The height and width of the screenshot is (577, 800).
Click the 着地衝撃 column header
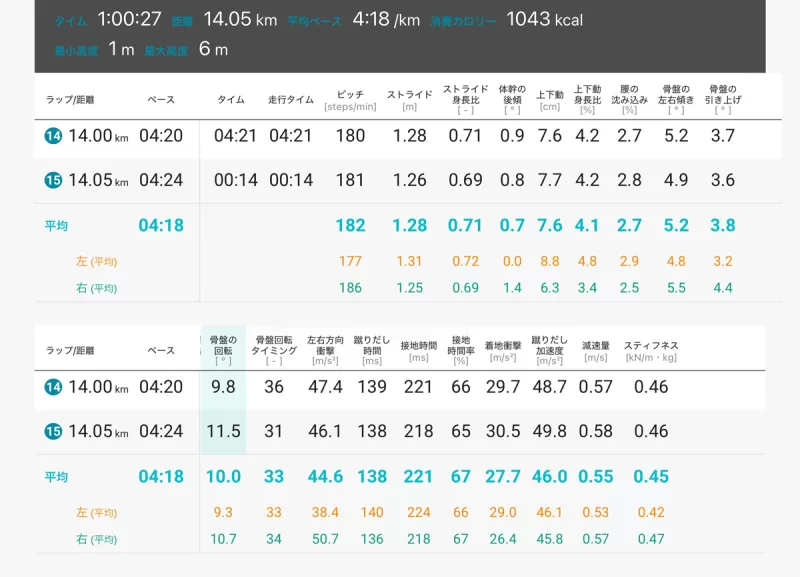coord(502,350)
